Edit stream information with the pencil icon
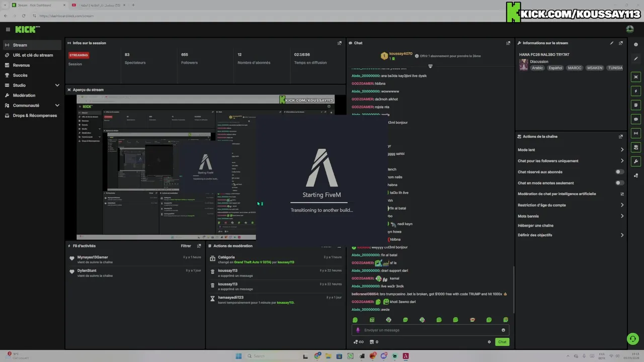 612,43
